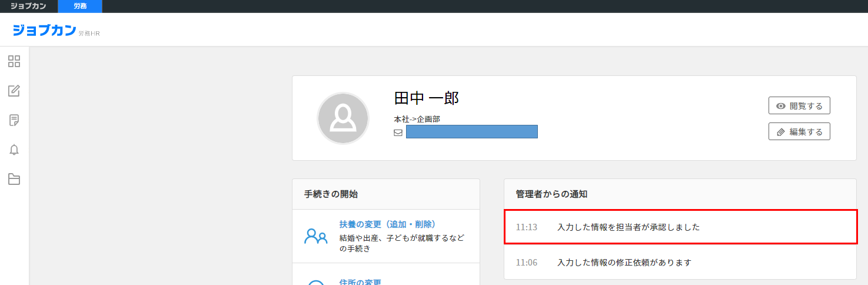This screenshot has width=868, height=285.
Task: Open the bell notifications icon in sidebar
Action: 14,150
